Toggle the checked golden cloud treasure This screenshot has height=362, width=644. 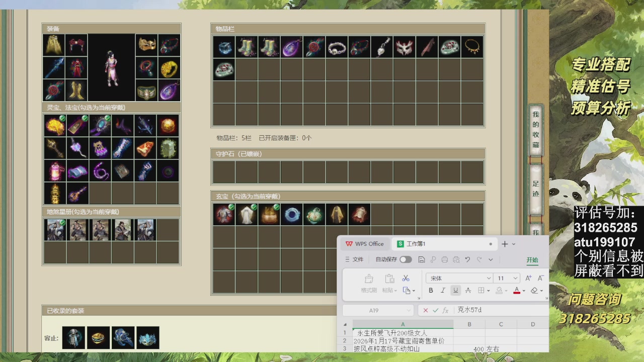click(55, 126)
